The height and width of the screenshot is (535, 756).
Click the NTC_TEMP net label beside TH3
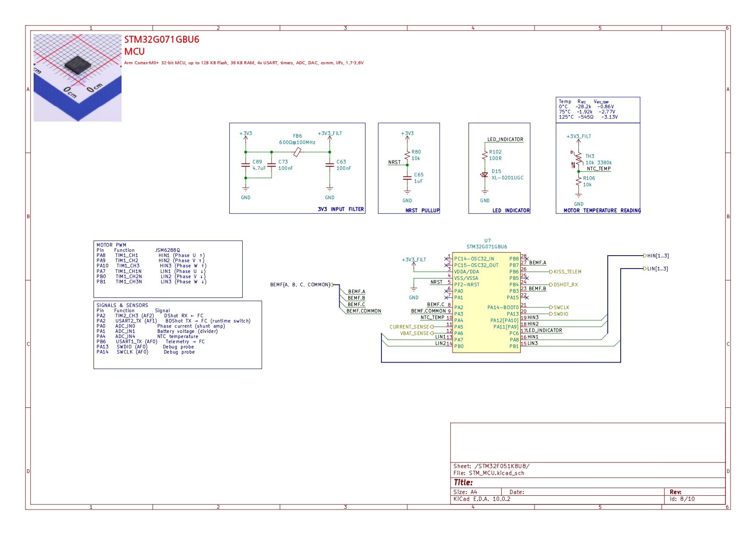pos(599,169)
